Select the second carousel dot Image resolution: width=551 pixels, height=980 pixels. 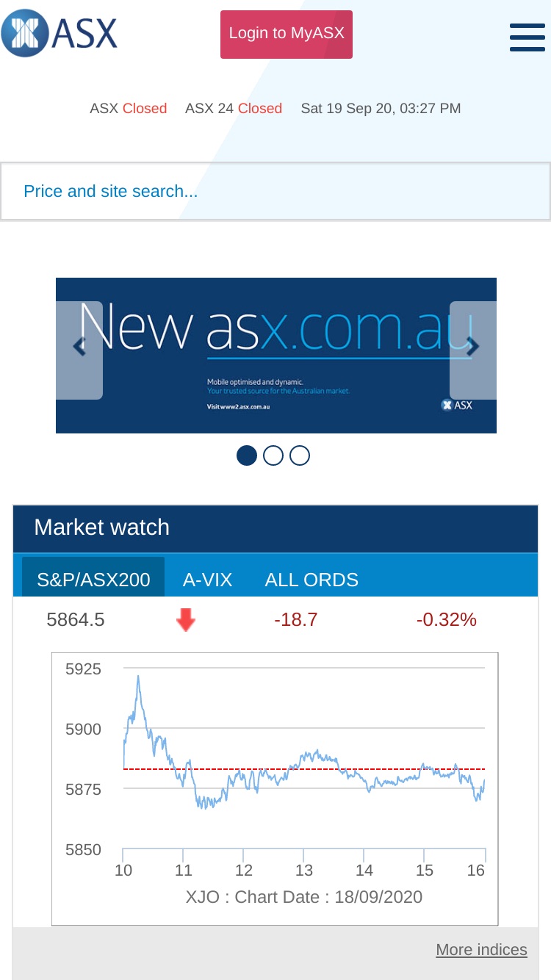point(273,455)
